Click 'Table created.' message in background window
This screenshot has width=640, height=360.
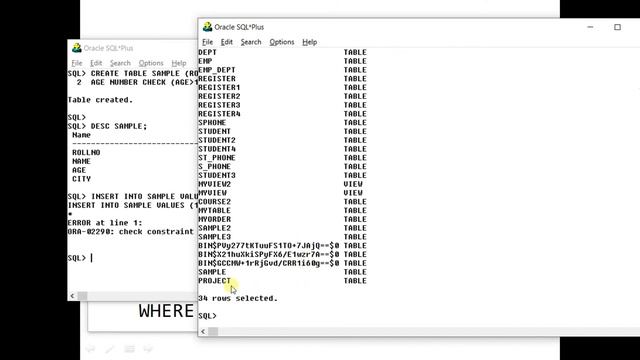(100, 100)
